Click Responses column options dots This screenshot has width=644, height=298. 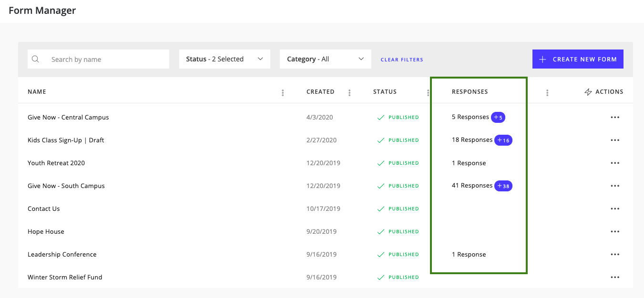pos(547,92)
